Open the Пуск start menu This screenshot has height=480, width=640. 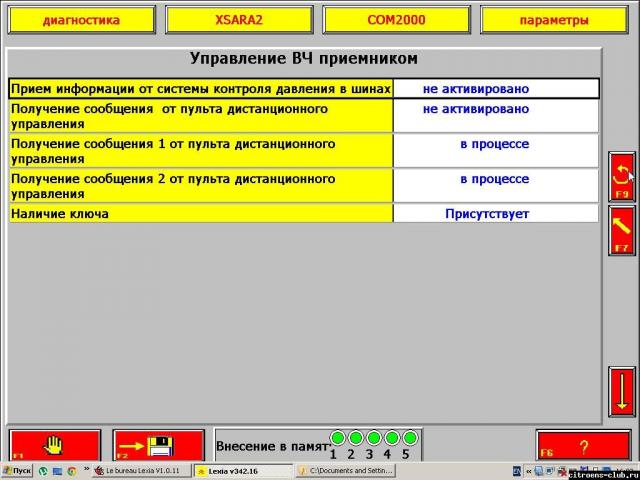[x=17, y=471]
